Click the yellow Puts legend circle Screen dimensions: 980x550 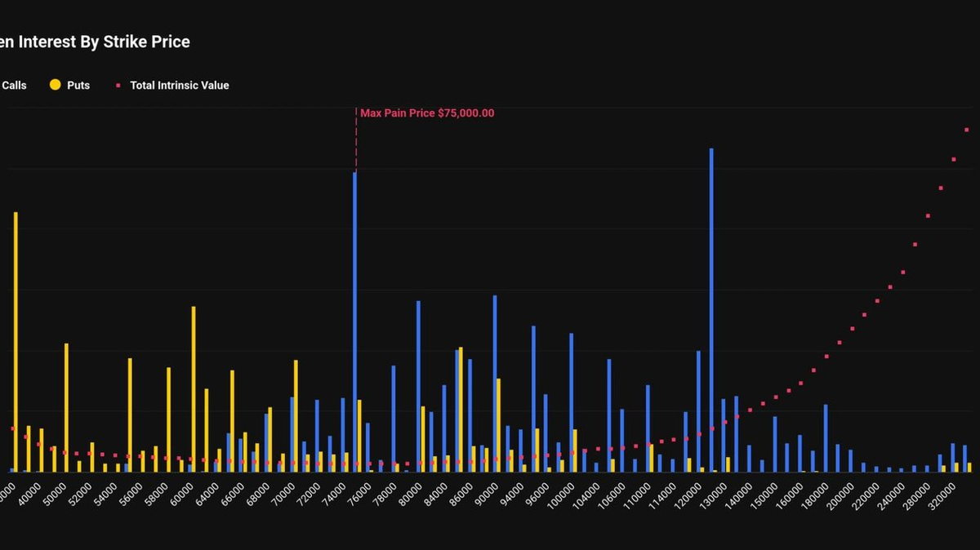tap(56, 85)
